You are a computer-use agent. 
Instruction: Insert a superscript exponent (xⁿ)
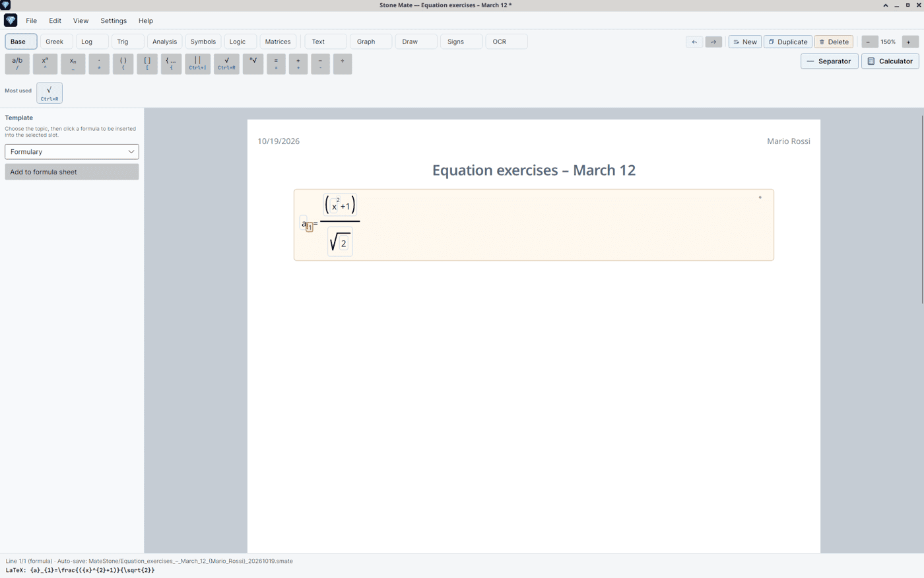click(x=45, y=63)
